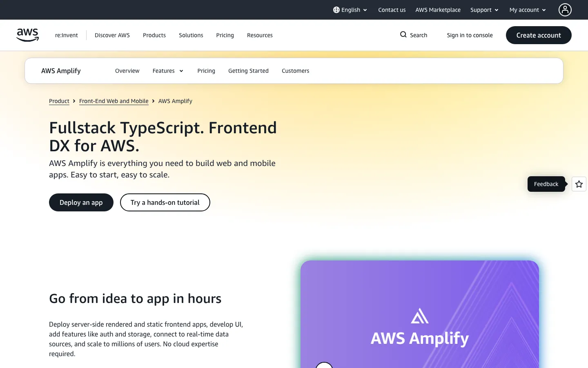588x368 pixels.
Task: Click the Product breadcrumb link
Action: tap(59, 101)
